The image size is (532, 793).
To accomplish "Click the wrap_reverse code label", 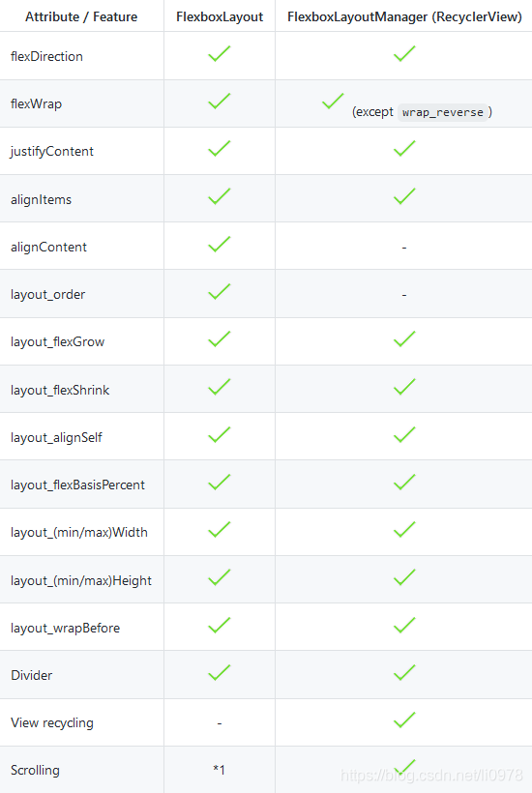I will [x=443, y=112].
